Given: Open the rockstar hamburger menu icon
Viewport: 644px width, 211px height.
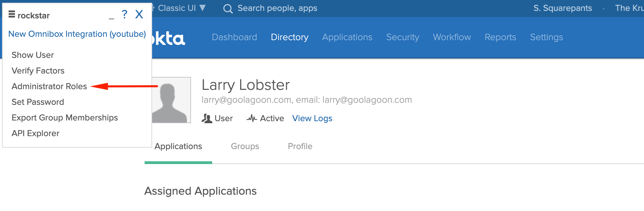Looking at the screenshot, I should click(x=12, y=14).
